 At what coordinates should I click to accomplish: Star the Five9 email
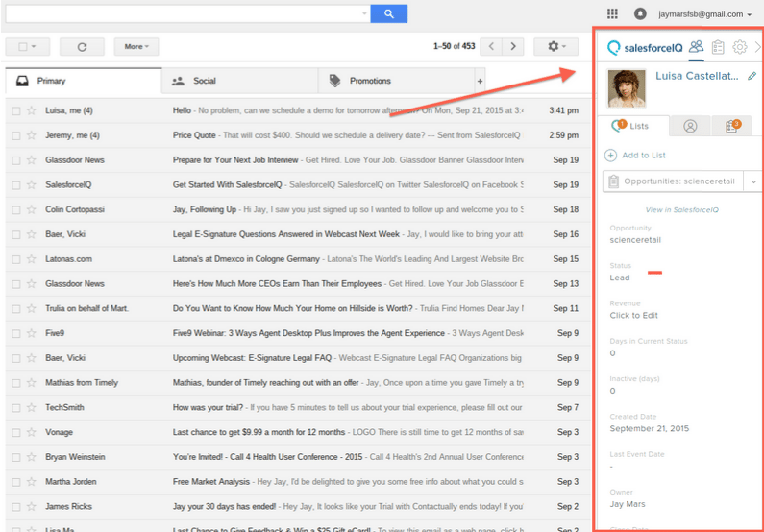(x=32, y=333)
